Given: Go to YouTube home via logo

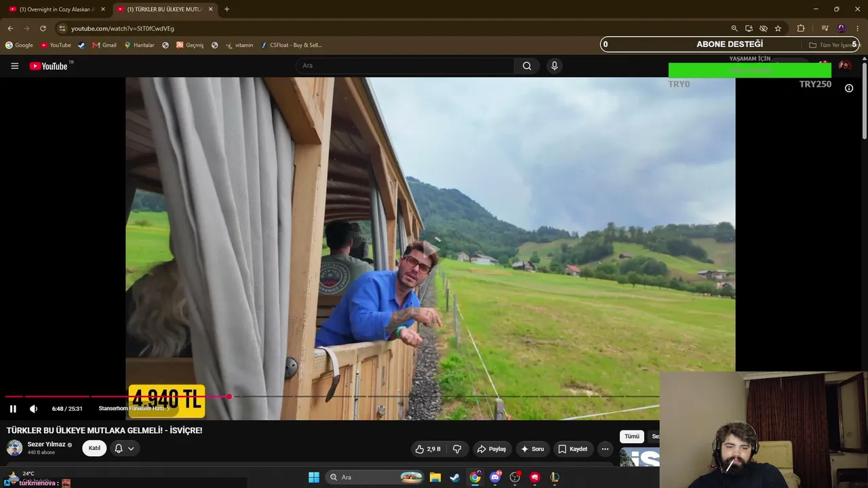Looking at the screenshot, I should (x=49, y=66).
